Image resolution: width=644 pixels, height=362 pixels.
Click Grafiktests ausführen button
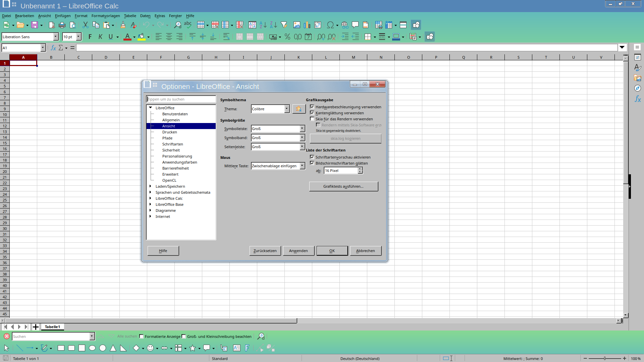point(343,186)
